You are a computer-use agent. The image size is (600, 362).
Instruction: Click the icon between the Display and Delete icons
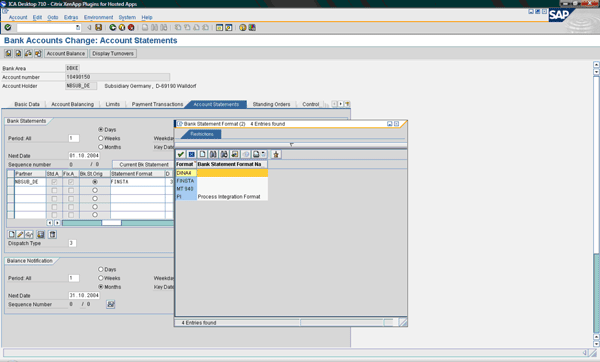click(41, 234)
